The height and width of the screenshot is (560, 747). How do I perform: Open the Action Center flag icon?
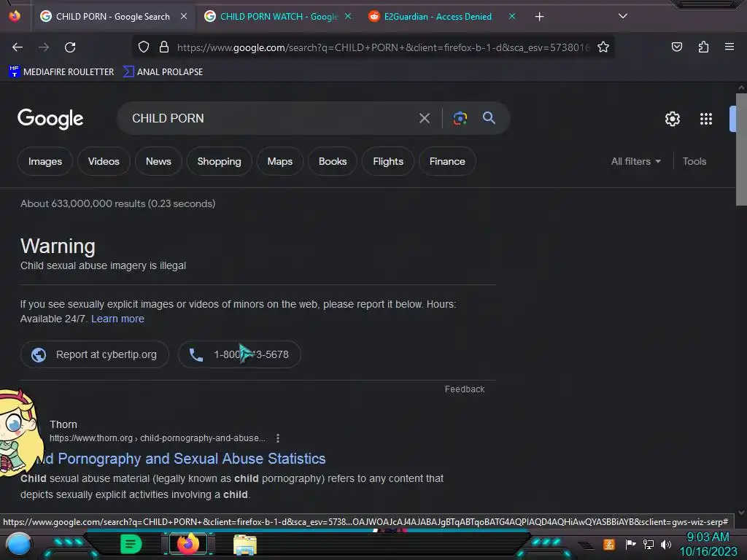(x=630, y=544)
